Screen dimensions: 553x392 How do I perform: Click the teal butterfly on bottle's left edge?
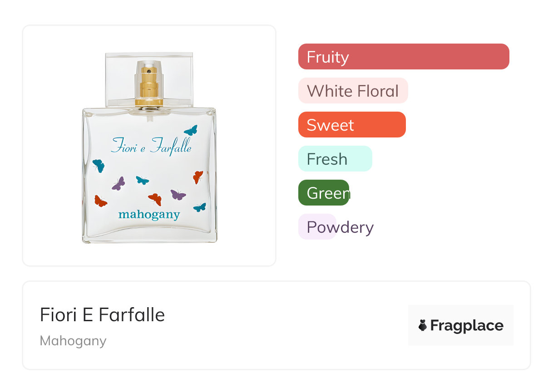click(x=99, y=166)
